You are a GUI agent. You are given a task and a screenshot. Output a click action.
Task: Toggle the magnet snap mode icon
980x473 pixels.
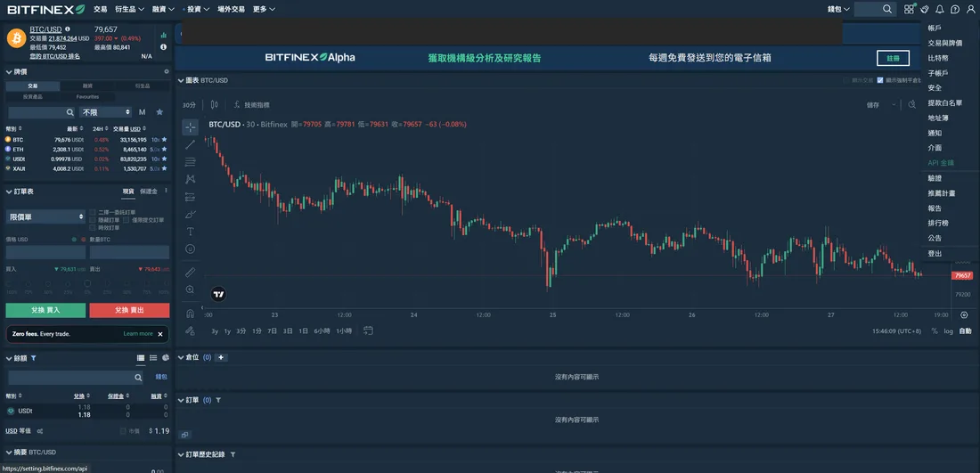(190, 313)
